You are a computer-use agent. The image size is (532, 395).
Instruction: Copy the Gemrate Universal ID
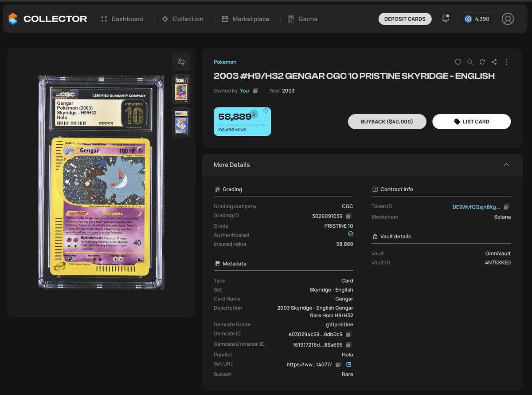tap(349, 345)
